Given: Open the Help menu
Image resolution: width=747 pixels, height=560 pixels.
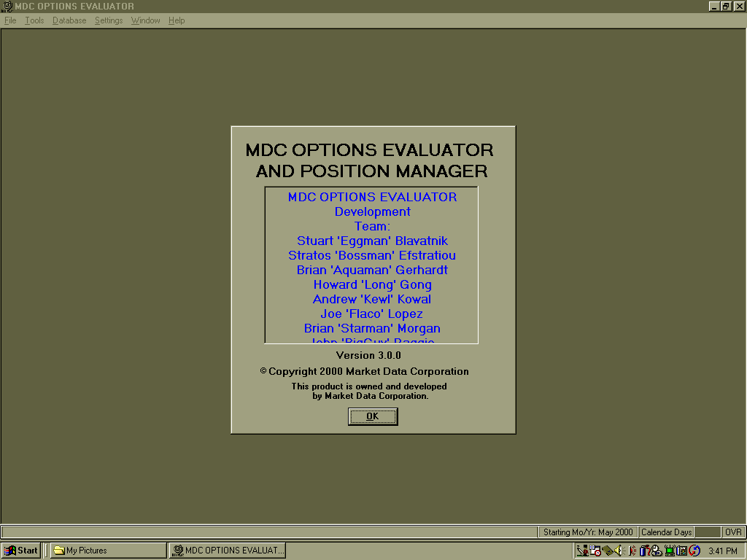Looking at the screenshot, I should 177,20.
